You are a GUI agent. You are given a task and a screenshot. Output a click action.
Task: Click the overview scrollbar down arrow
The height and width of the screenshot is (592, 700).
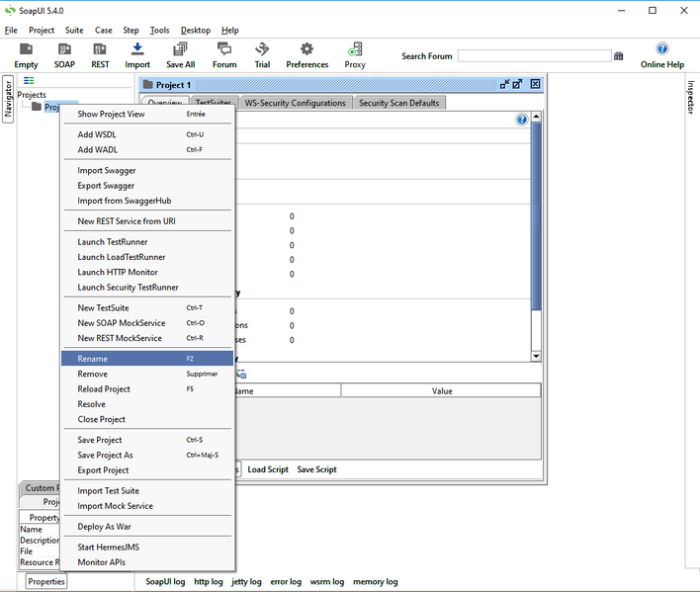(536, 356)
